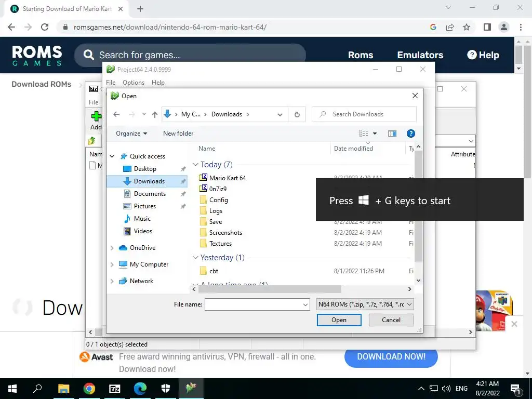Click the Search Downloads field

pyautogui.click(x=364, y=114)
